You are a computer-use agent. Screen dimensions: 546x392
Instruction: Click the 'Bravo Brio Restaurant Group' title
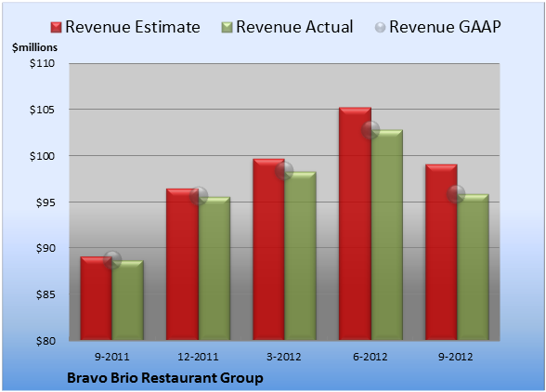pyautogui.click(x=165, y=378)
